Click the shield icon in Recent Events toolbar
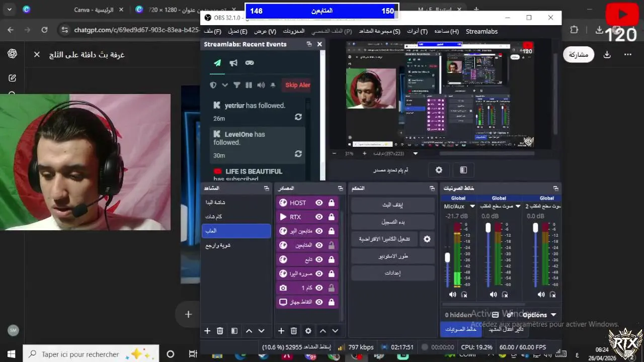Screen dimensions: 644x362 (x=213, y=85)
